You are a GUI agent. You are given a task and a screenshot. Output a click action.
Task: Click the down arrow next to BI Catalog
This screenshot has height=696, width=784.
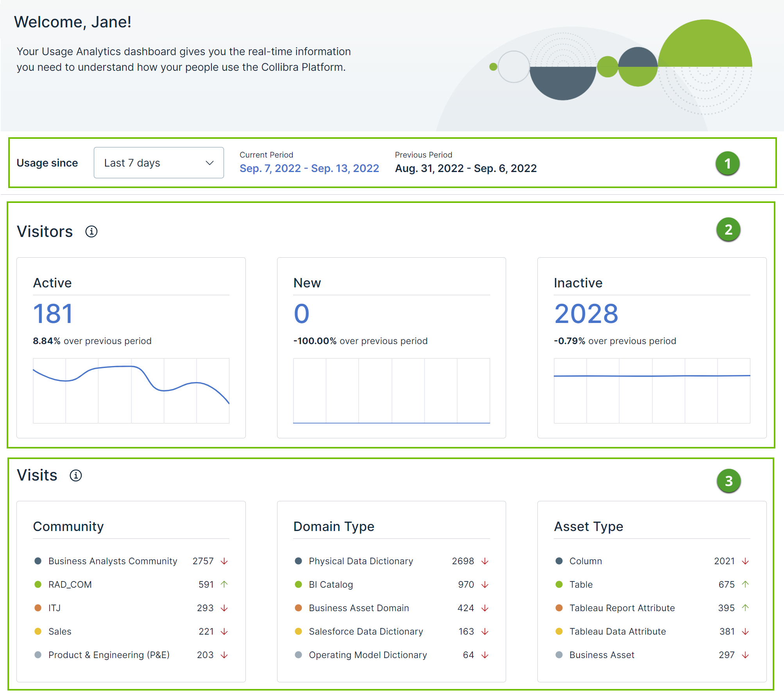(x=485, y=584)
